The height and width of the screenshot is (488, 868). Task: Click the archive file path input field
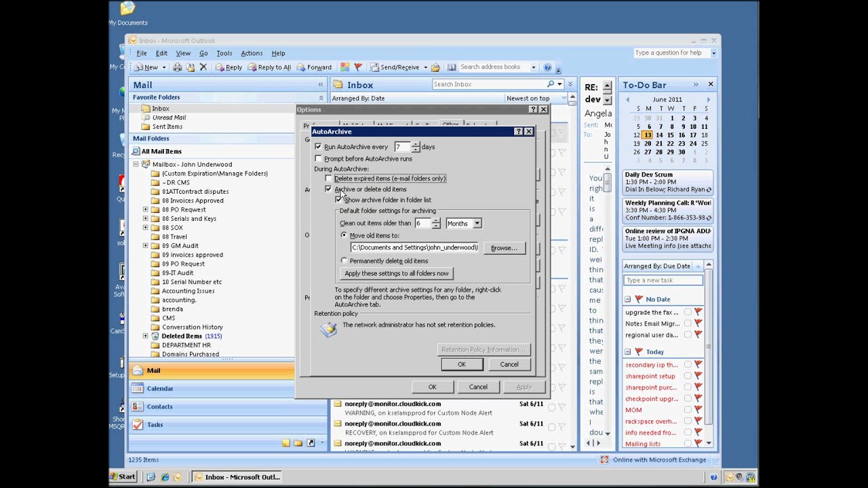pyautogui.click(x=415, y=248)
